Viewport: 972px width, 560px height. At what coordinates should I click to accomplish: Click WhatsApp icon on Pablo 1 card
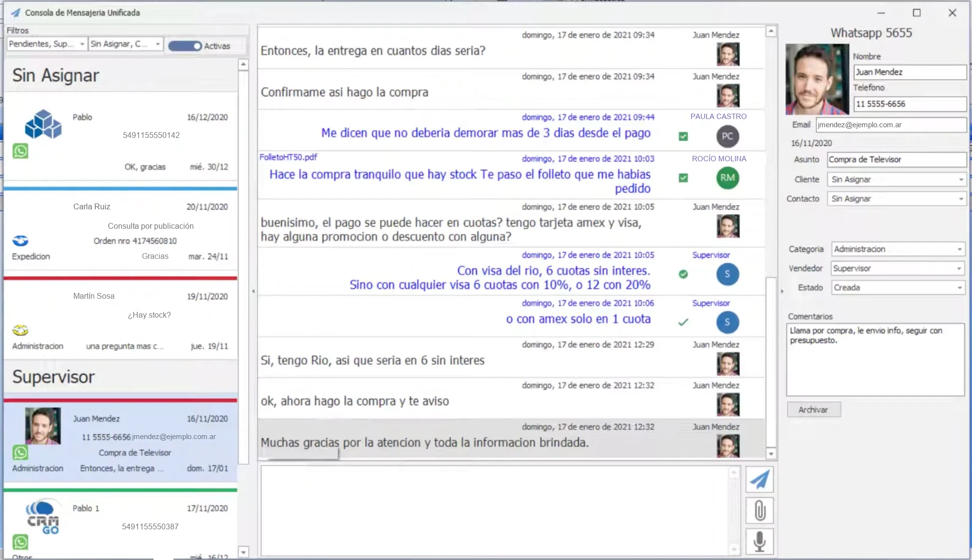20,542
